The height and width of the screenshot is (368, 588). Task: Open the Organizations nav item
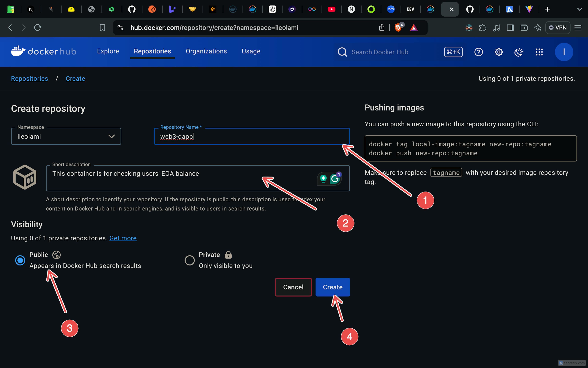(x=206, y=51)
